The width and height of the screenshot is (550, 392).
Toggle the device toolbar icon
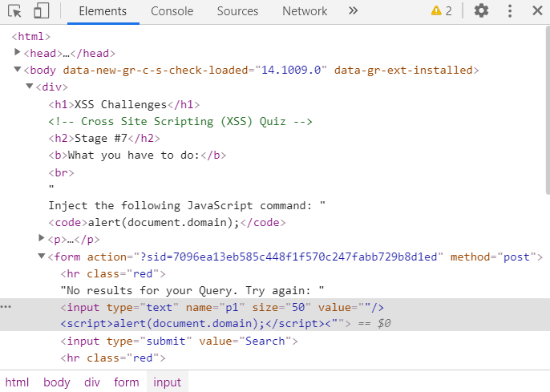pyautogui.click(x=41, y=11)
